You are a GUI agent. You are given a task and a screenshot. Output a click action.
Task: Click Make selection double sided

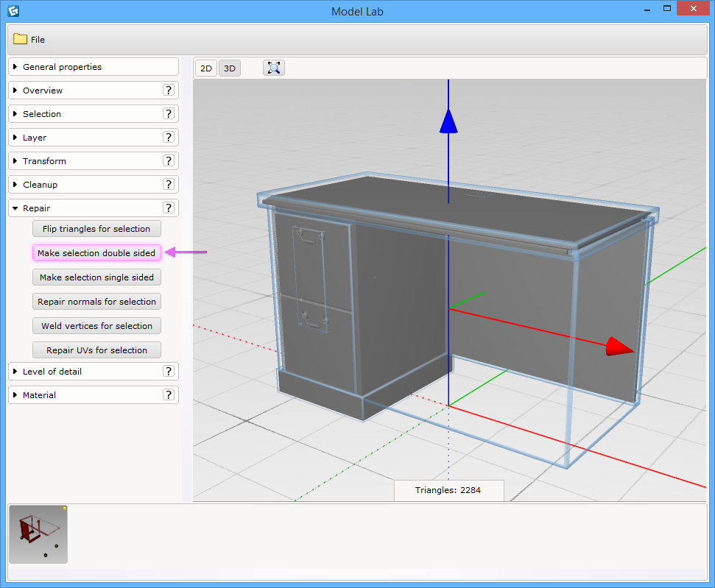point(96,253)
